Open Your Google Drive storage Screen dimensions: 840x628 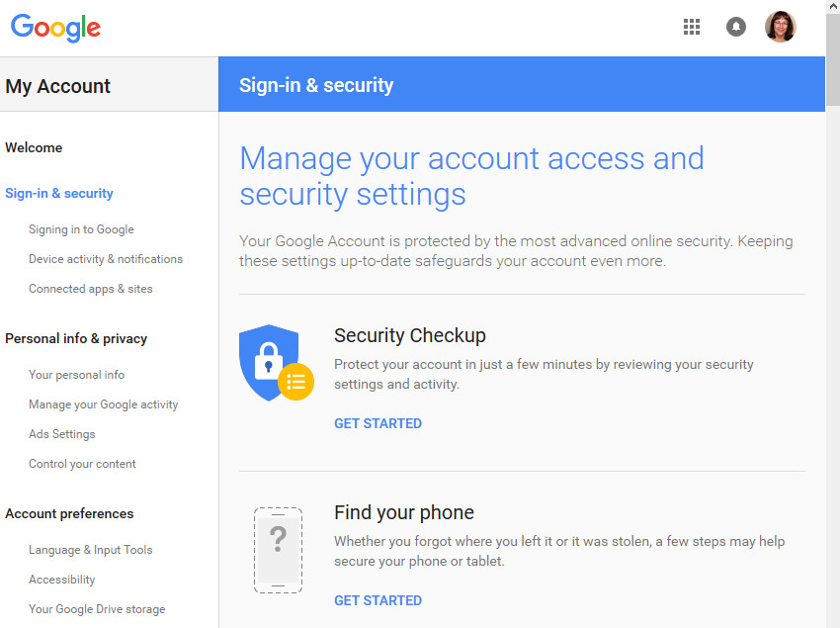(97, 609)
